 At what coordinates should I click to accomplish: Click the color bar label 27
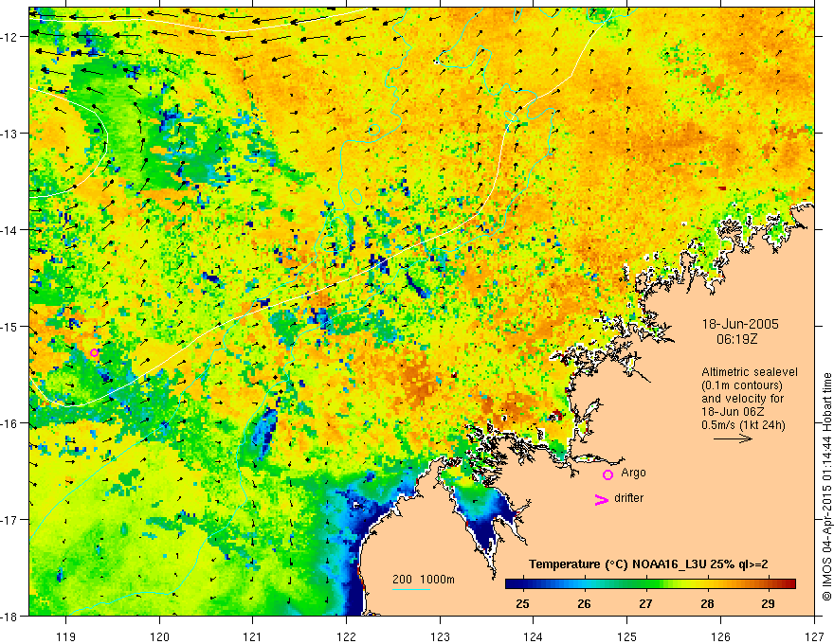point(645,603)
